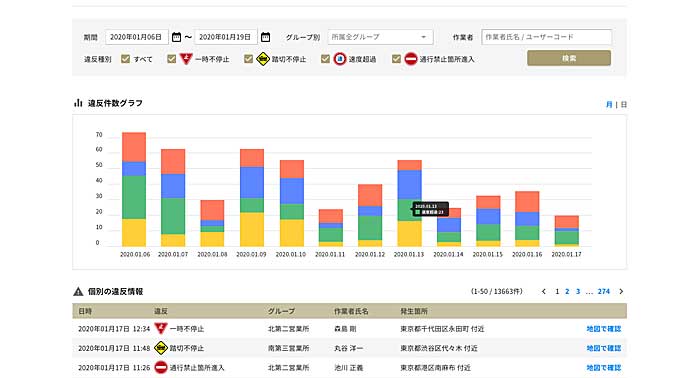Image resolution: width=700 pixels, height=378 pixels.
Task: Go to the previous page with left chevron
Action: tap(543, 291)
